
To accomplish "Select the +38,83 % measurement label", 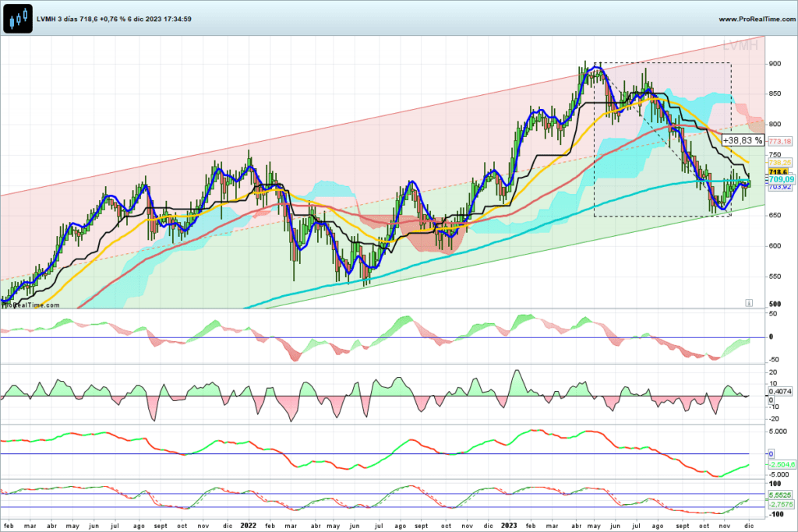I will [743, 140].
